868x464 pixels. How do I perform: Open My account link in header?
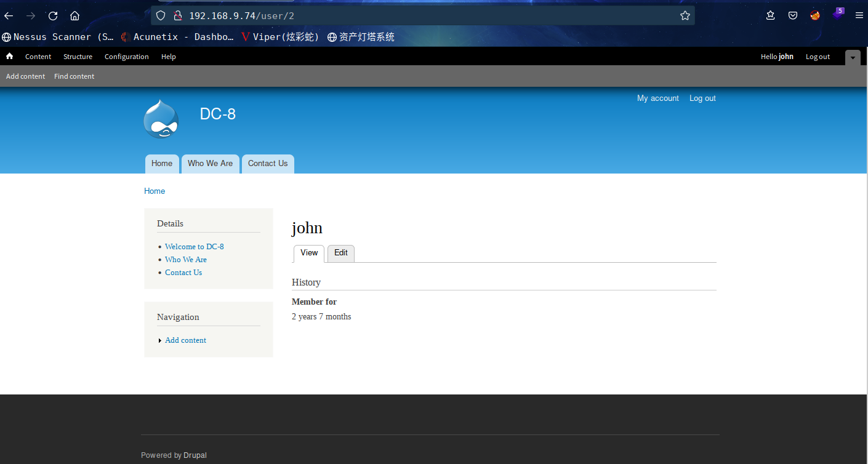point(657,98)
